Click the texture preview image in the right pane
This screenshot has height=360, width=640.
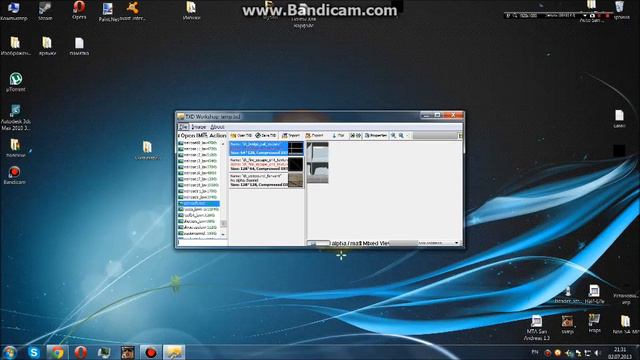point(318,162)
